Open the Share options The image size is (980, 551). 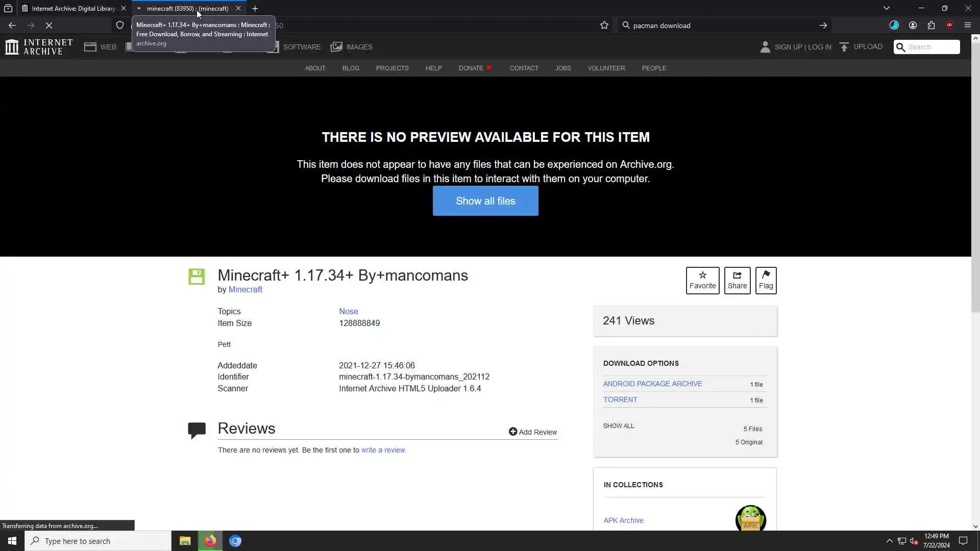737,280
